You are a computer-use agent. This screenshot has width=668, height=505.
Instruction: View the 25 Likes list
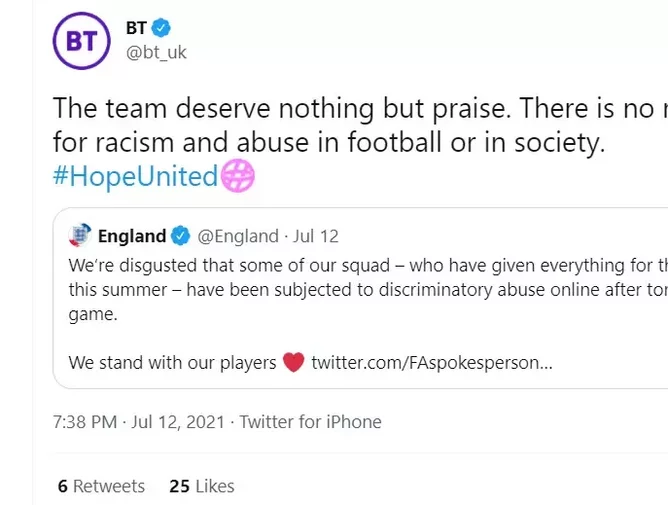tap(202, 486)
